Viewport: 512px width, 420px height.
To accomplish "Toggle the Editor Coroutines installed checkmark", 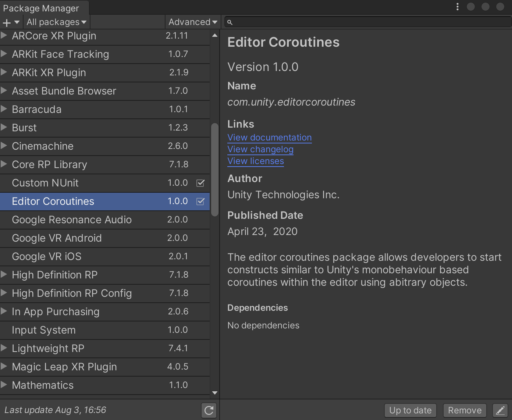I will (200, 202).
